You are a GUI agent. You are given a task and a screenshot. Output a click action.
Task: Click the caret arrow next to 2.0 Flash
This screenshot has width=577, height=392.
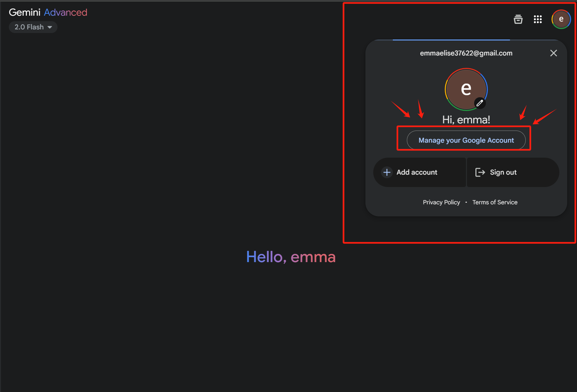pyautogui.click(x=50, y=27)
